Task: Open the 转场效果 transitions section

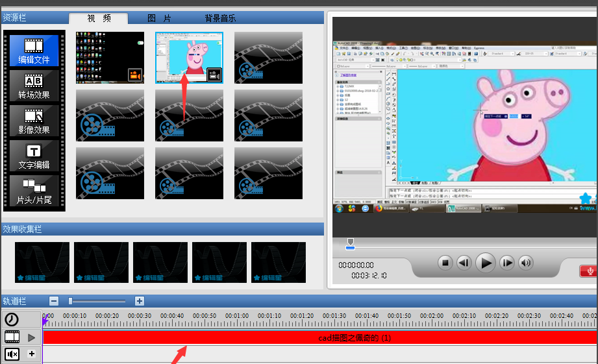Action: coord(34,86)
